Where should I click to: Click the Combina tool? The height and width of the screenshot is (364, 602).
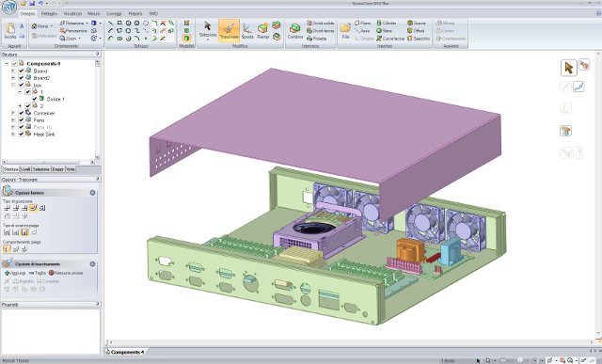click(x=295, y=31)
